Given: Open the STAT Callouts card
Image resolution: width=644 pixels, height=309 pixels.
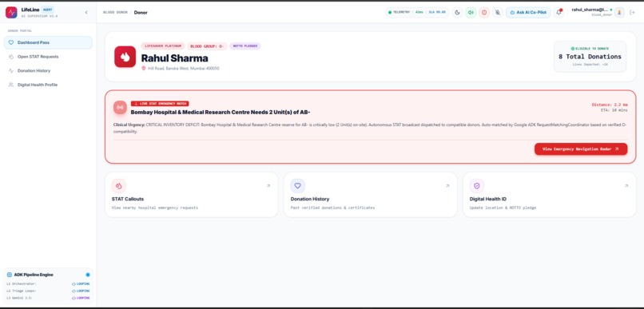Looking at the screenshot, I should tap(192, 195).
